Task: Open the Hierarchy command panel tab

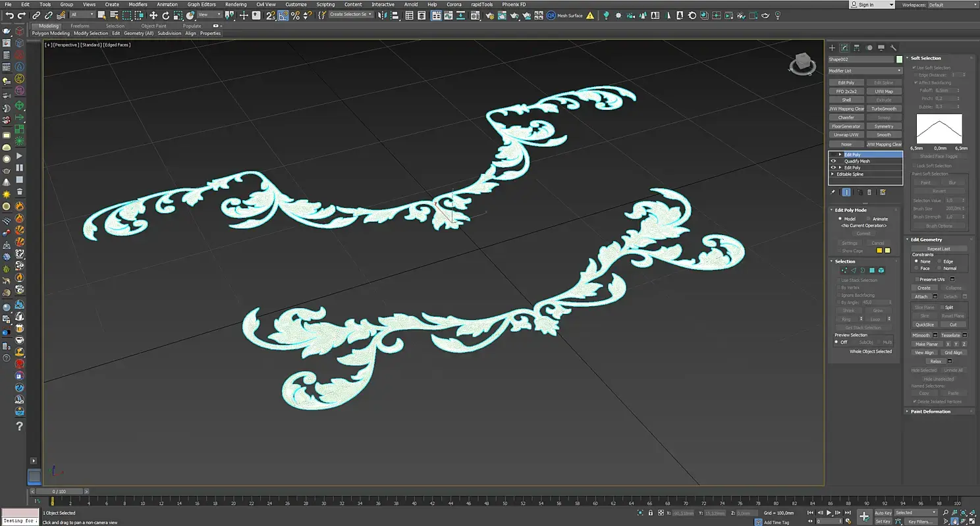Action: pos(857,47)
